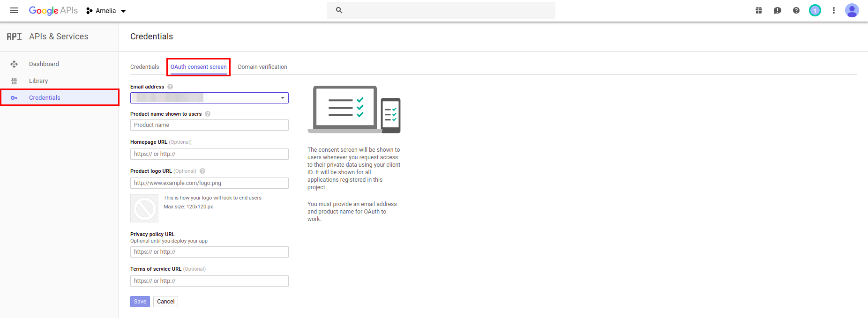The image size is (868, 318).
Task: Click the Privacy policy URL input field
Action: pos(210,252)
